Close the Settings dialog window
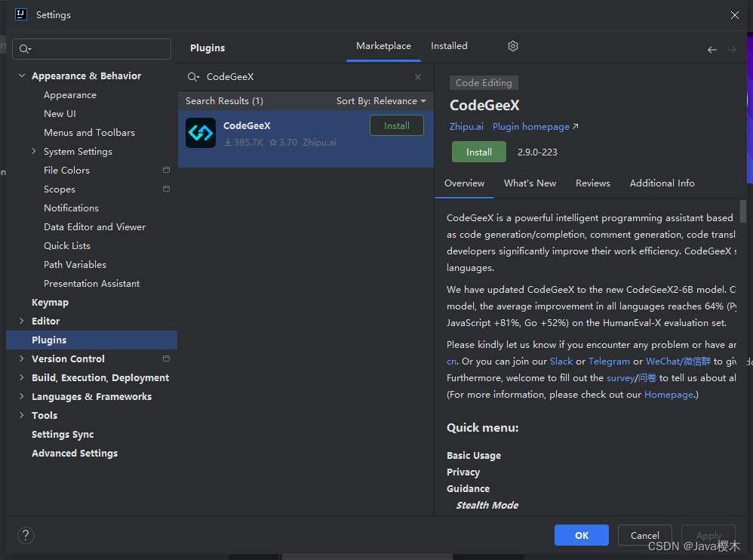This screenshot has height=560, width=753. click(734, 15)
